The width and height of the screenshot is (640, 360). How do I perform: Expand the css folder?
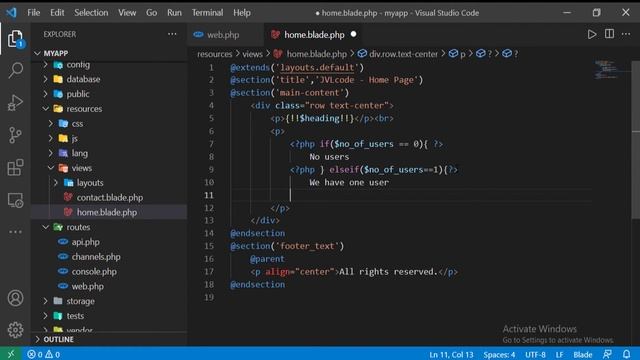(x=77, y=123)
